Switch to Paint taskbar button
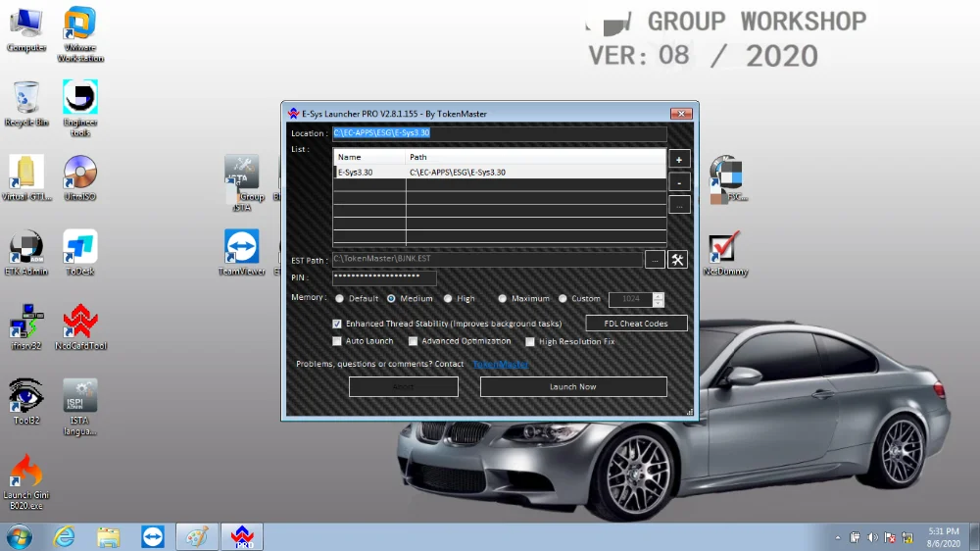 (x=197, y=537)
